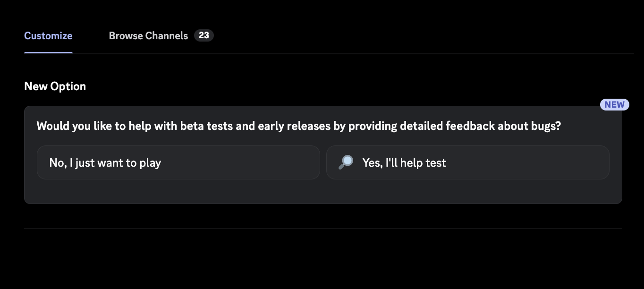The image size is (644, 289).
Task: Click the New Option section heading
Action: click(x=55, y=86)
